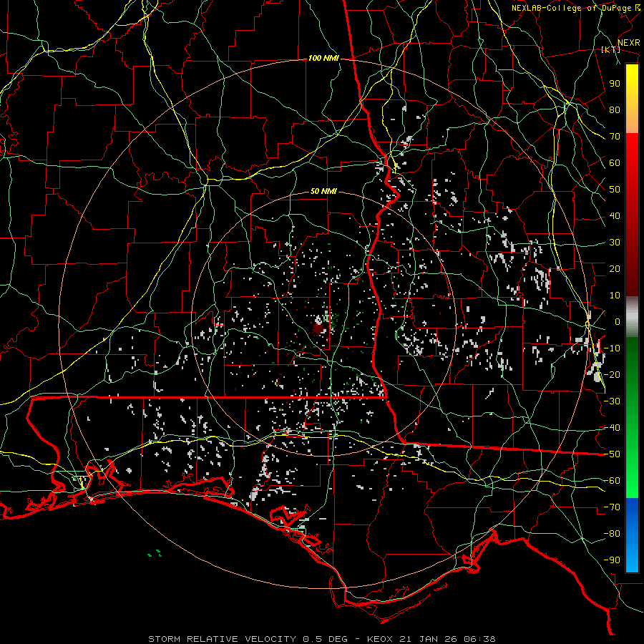Image resolution: width=644 pixels, height=644 pixels.
Task: Click the "0.5 DEG" elevation text
Action: (326, 639)
